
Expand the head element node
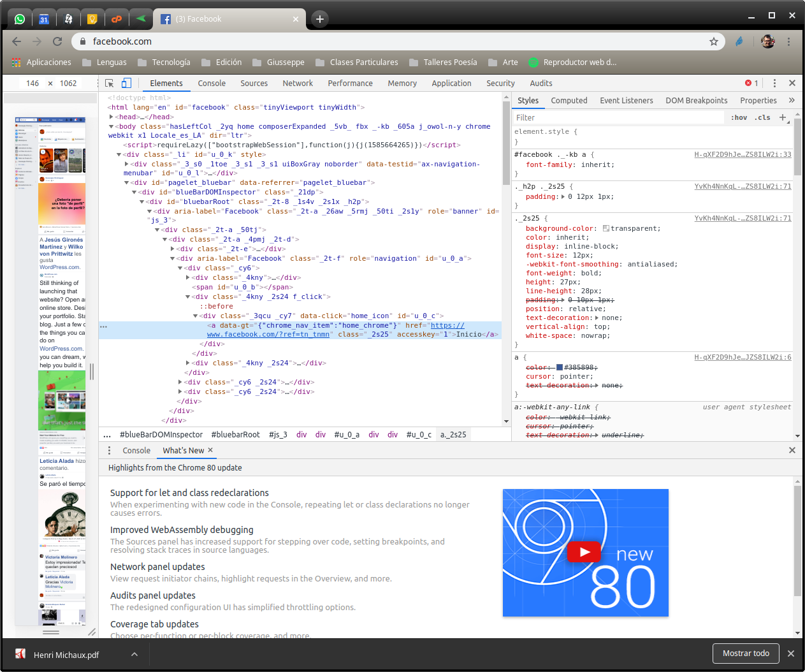(x=112, y=117)
